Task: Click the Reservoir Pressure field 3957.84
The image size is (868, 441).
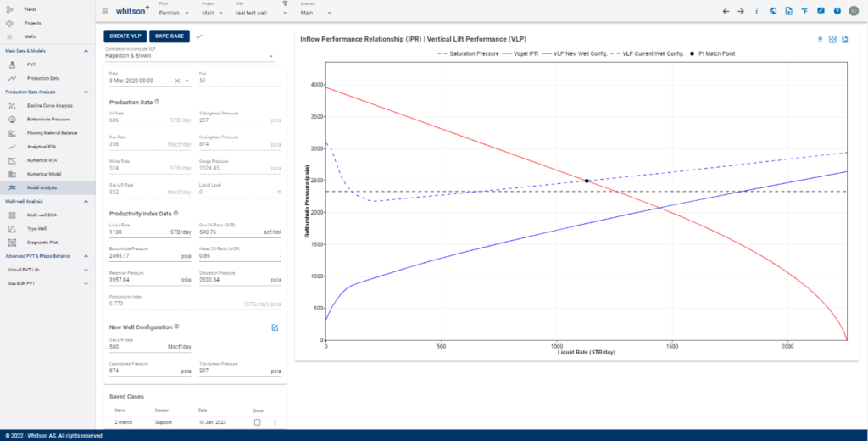Action: (150, 279)
